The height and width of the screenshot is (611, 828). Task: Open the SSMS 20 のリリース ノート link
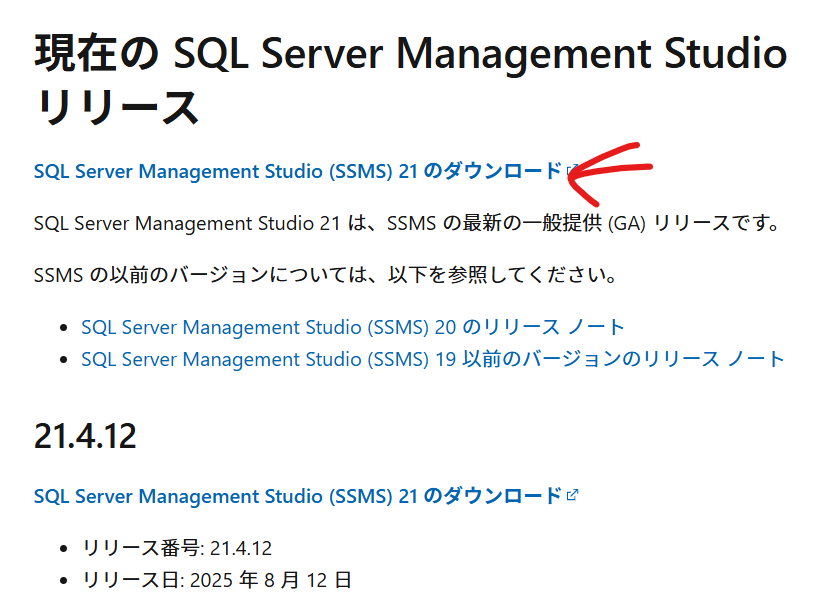[353, 327]
